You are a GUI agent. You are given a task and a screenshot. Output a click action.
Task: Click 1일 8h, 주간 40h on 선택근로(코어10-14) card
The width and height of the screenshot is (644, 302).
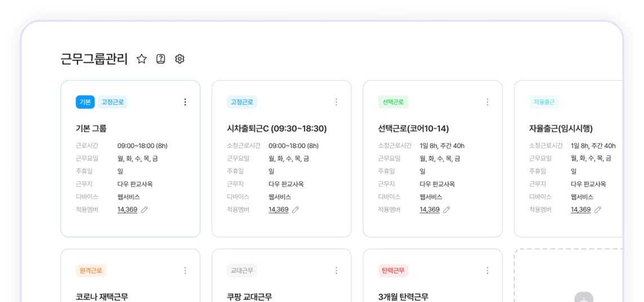tap(442, 146)
